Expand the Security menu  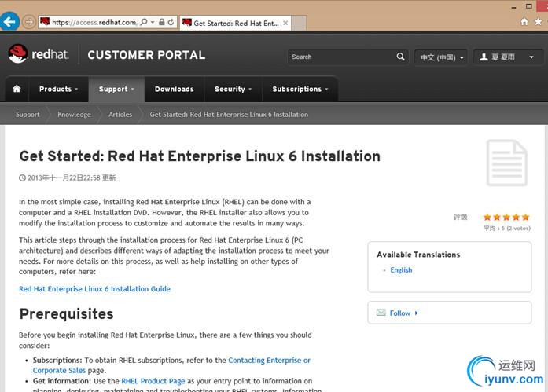pos(233,89)
